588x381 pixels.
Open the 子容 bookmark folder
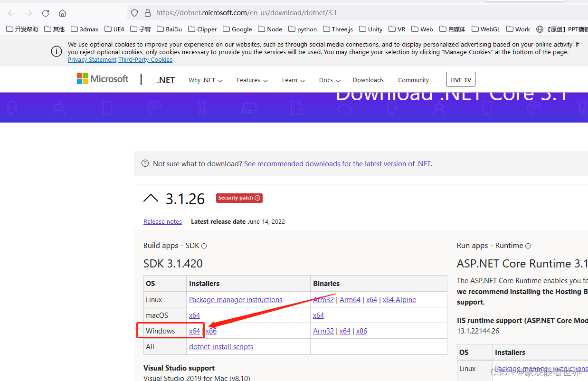pos(141,29)
